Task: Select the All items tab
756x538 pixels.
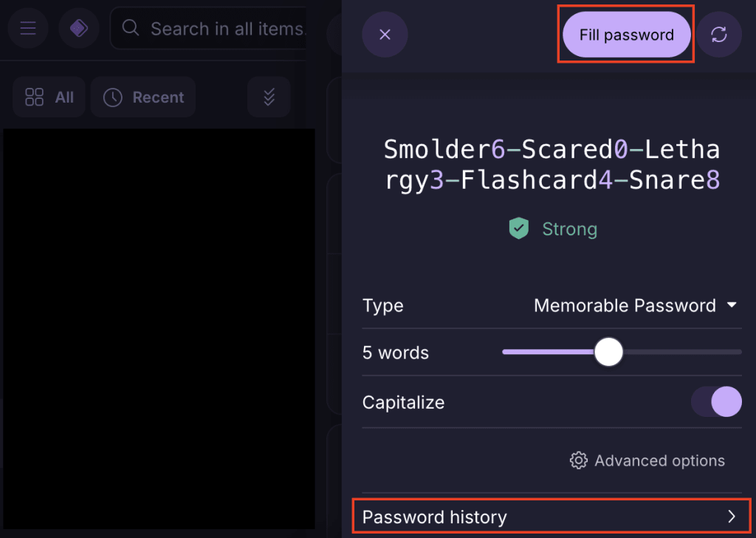Action: click(x=49, y=97)
